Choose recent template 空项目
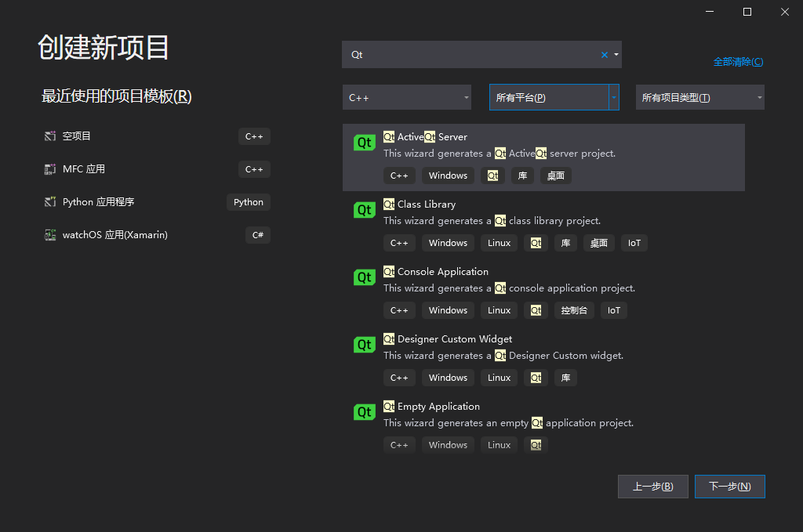803x532 pixels. (157, 136)
